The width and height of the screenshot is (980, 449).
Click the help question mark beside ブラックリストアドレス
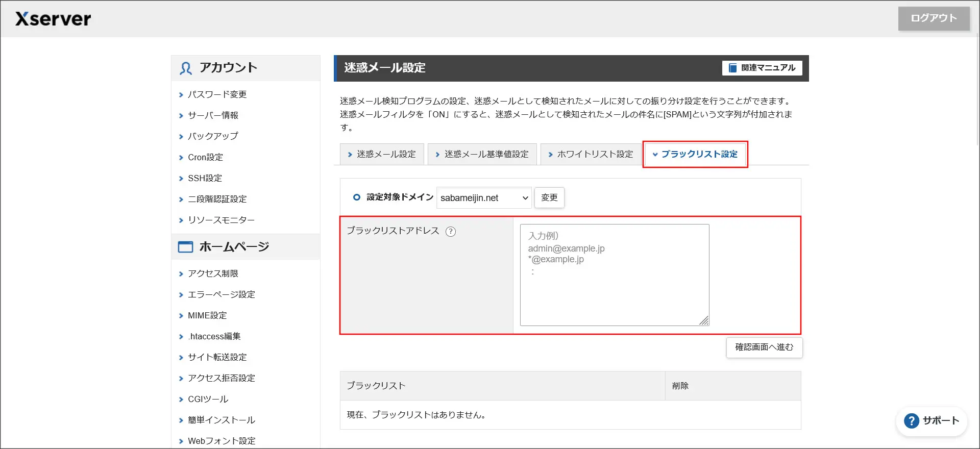tap(451, 231)
